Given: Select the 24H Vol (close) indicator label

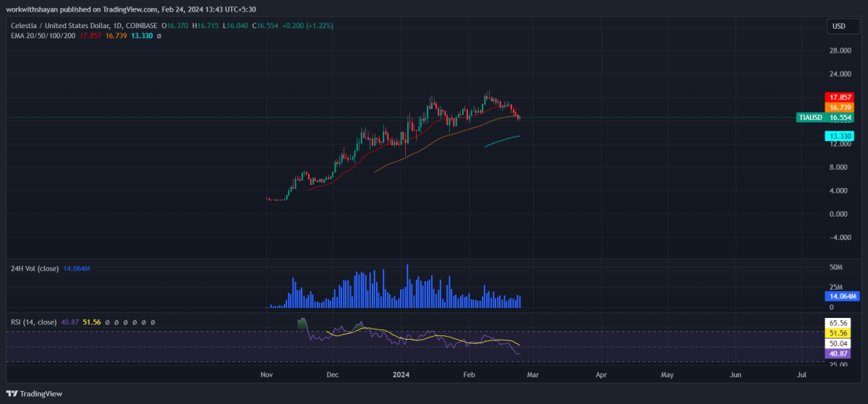Looking at the screenshot, I should [34, 268].
